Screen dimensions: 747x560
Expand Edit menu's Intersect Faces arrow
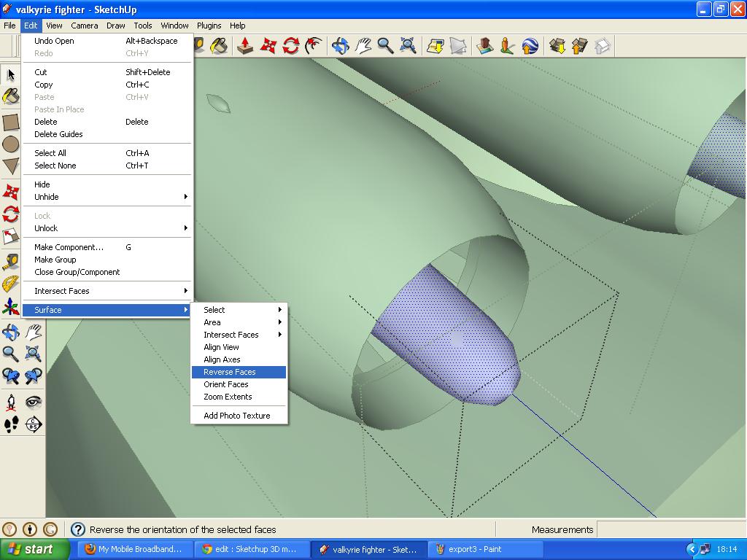pyautogui.click(x=186, y=291)
